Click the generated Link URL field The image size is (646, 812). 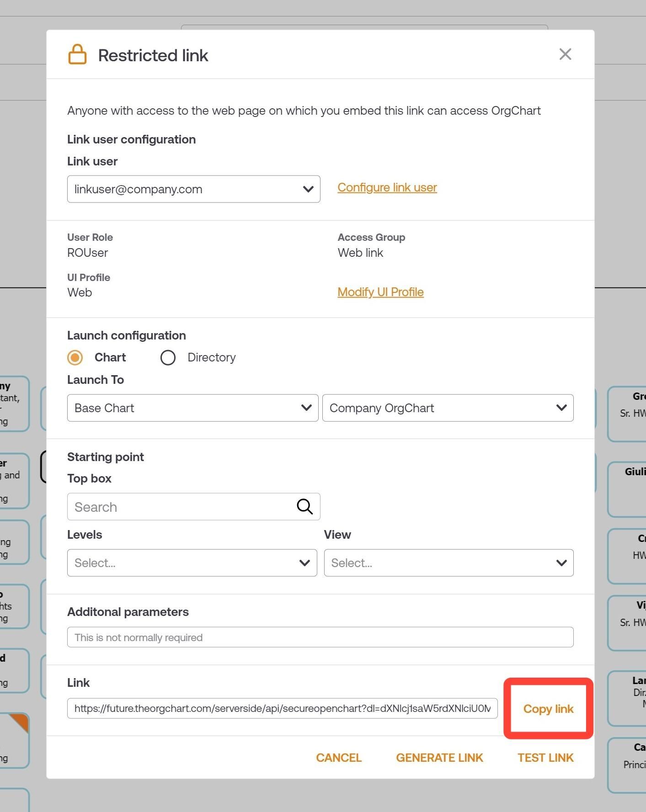282,708
